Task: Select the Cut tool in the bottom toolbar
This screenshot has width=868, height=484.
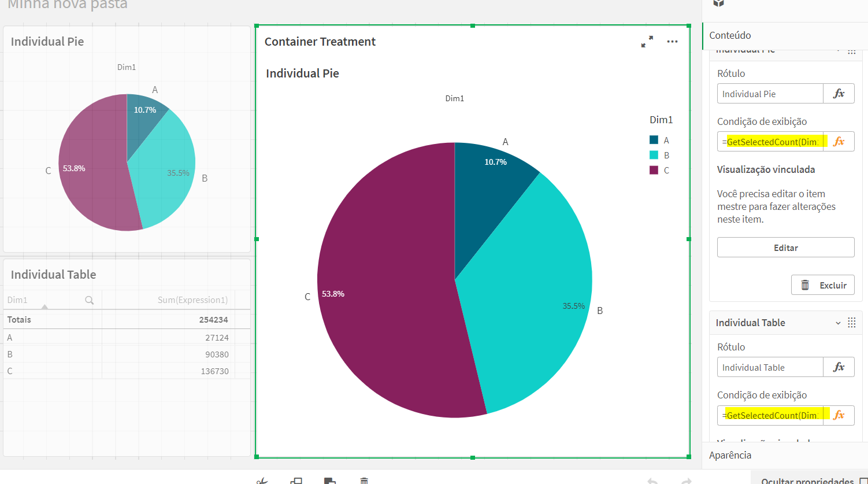Action: click(x=262, y=480)
